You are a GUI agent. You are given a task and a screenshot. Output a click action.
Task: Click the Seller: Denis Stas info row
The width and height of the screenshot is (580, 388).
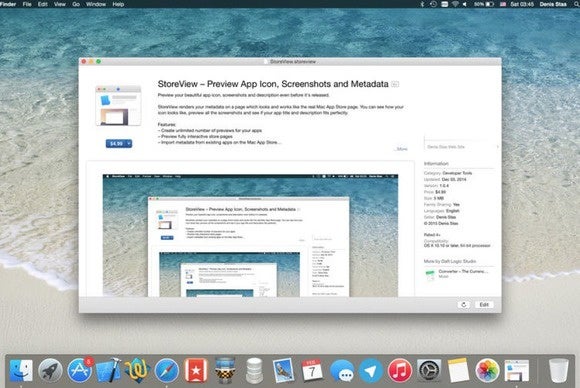440,217
